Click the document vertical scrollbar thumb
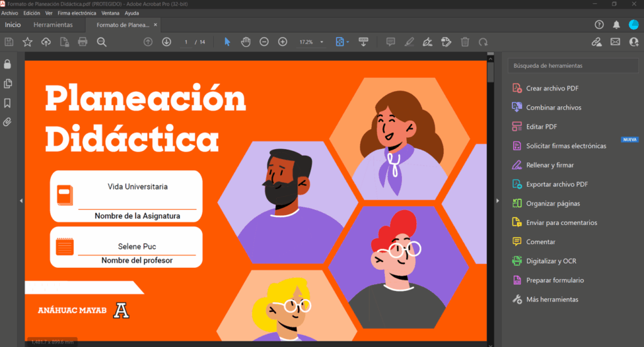The image size is (644, 347). (x=491, y=72)
